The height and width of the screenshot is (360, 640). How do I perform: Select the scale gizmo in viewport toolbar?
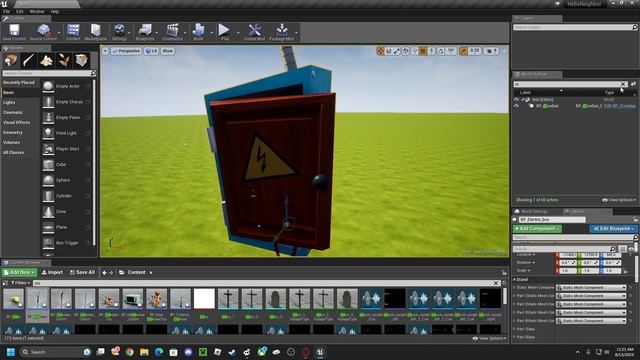(396, 51)
